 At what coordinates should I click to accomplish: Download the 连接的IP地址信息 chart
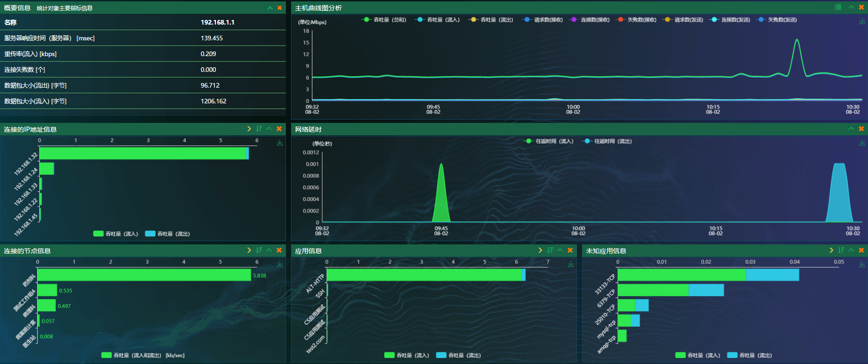click(280, 143)
